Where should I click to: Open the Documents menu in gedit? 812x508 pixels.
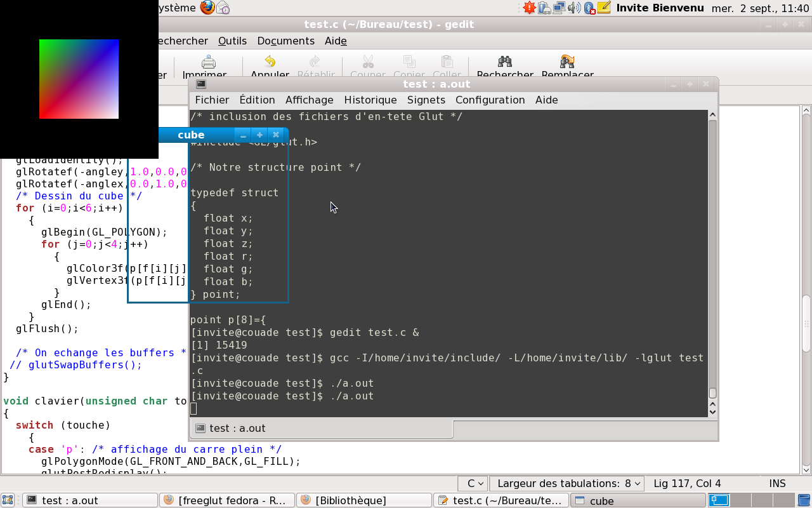point(285,41)
